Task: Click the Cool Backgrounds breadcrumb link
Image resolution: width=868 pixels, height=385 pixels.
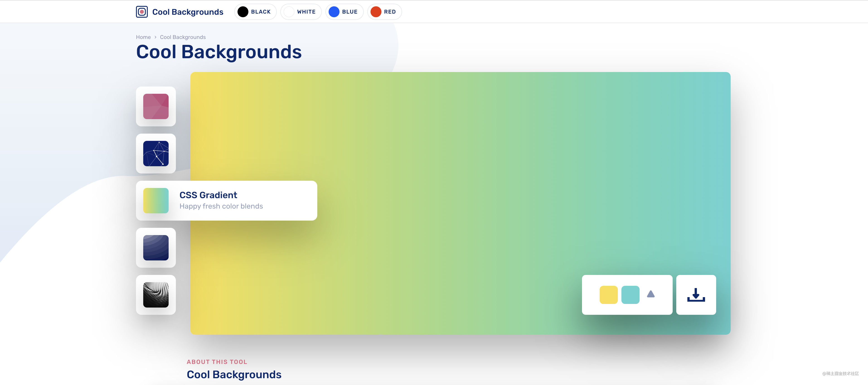Action: coord(183,37)
